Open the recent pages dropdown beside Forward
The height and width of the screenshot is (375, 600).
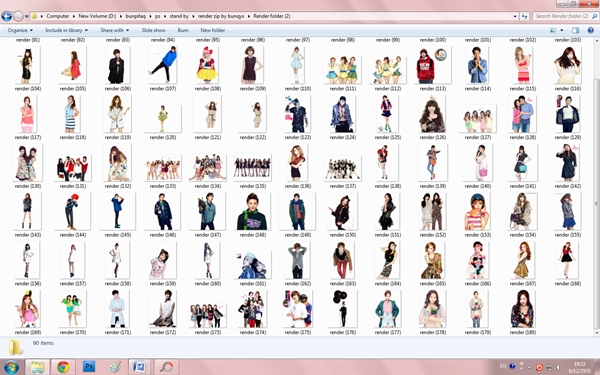click(26, 16)
